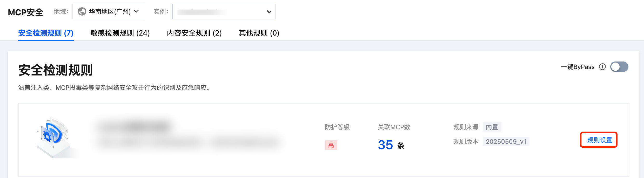Click the blurred instance value field

[x=203, y=12]
